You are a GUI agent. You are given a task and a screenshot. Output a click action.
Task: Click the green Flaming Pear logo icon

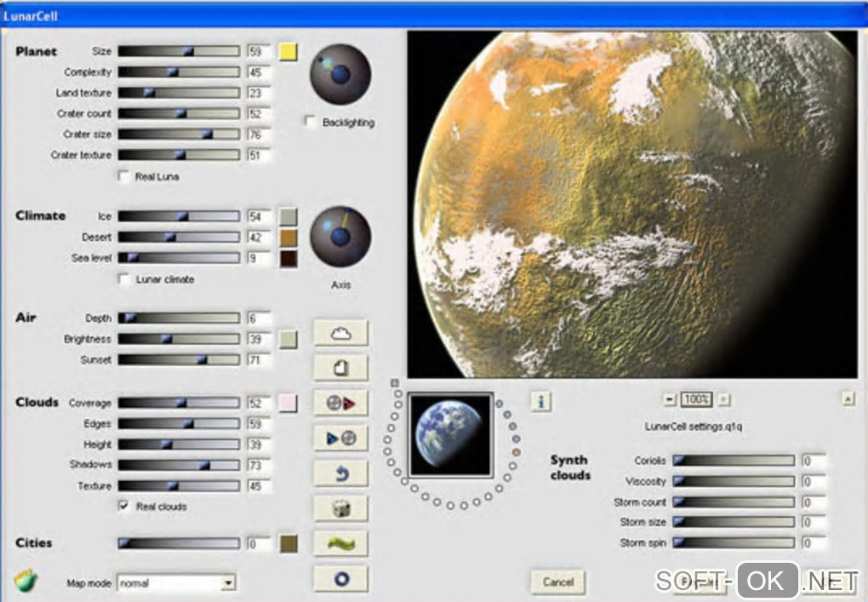pos(26,580)
